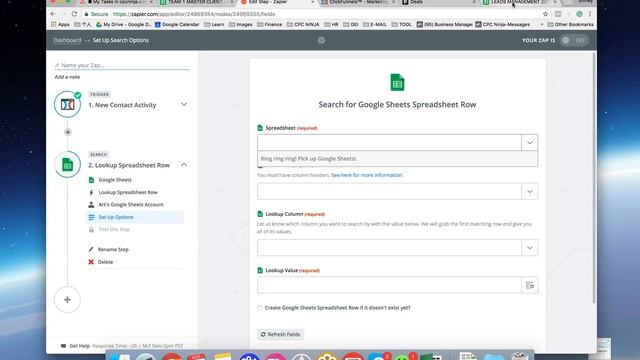Click the green extension icon in Chrome toolbar

579,14
